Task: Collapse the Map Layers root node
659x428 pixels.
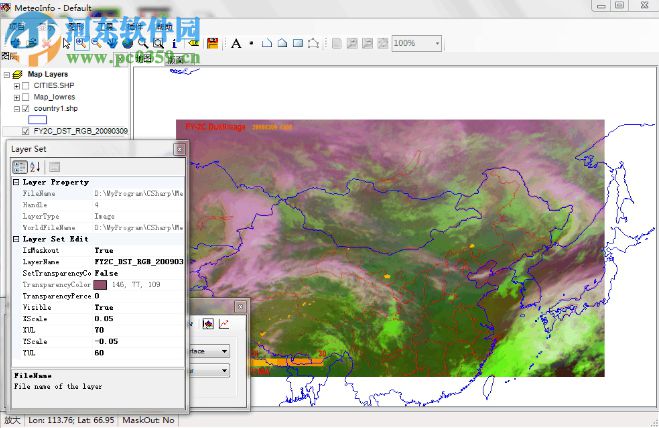Action: point(7,74)
